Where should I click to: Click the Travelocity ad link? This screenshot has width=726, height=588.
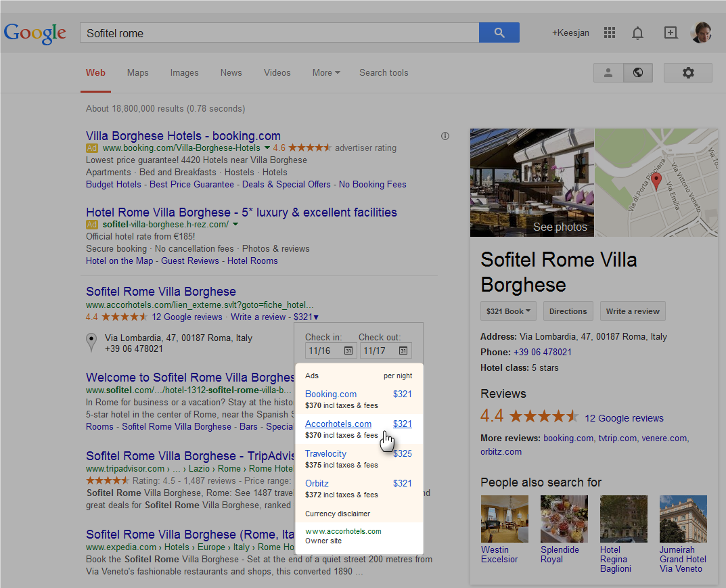tap(325, 453)
